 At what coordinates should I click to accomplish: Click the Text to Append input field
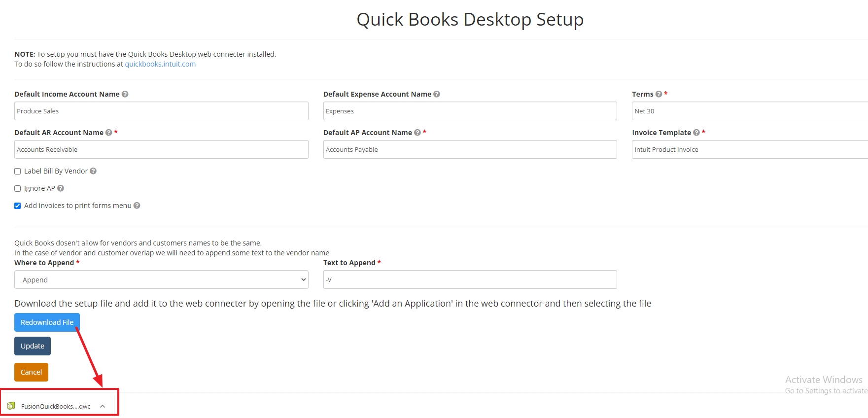coord(470,279)
